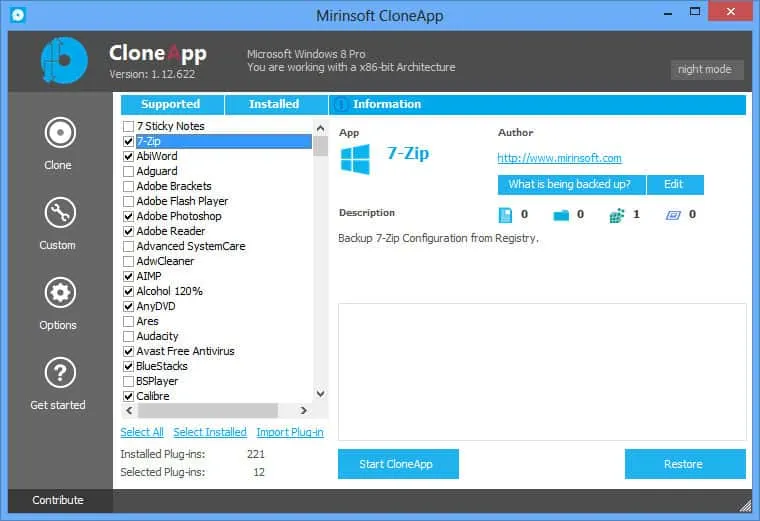Click the registry count cube icon
The image size is (760, 521).
[x=617, y=215]
